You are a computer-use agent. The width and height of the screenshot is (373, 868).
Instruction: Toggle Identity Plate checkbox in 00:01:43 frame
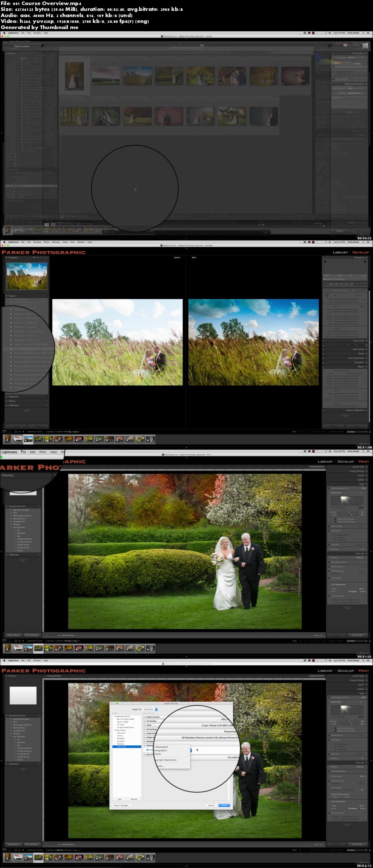(x=329, y=493)
